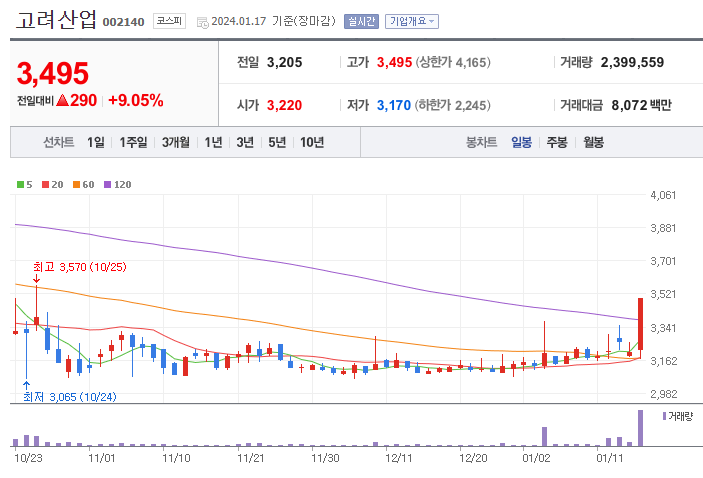Click the 거래대금 value 8,072 백만
703x478 pixels.
tap(642, 105)
